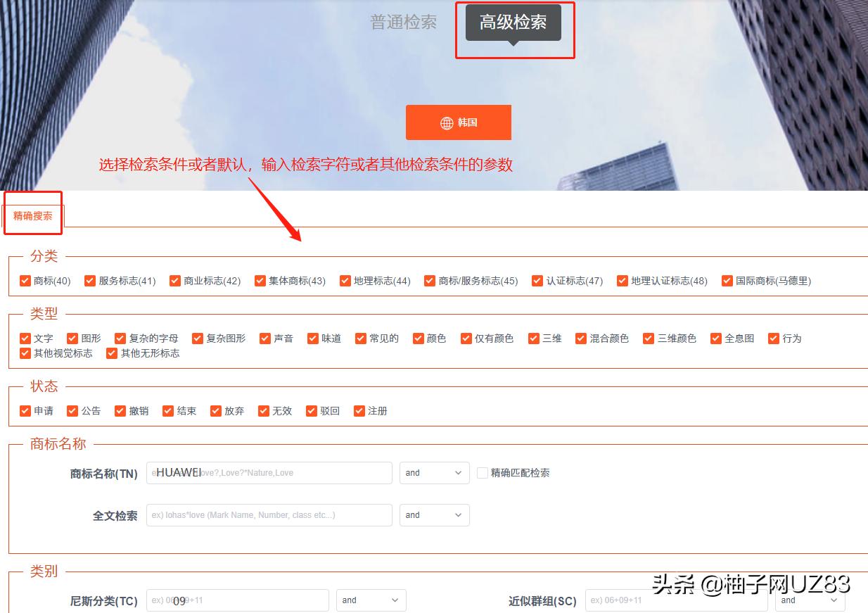The image size is (868, 613).
Task: Click the orange 韩国 country button
Action: tap(458, 122)
